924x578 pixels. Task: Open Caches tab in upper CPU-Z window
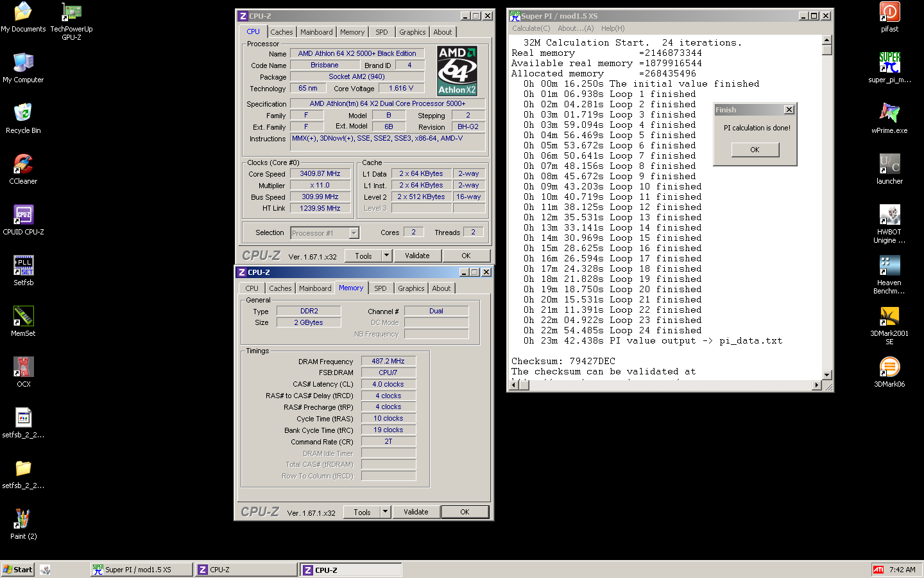click(x=281, y=32)
